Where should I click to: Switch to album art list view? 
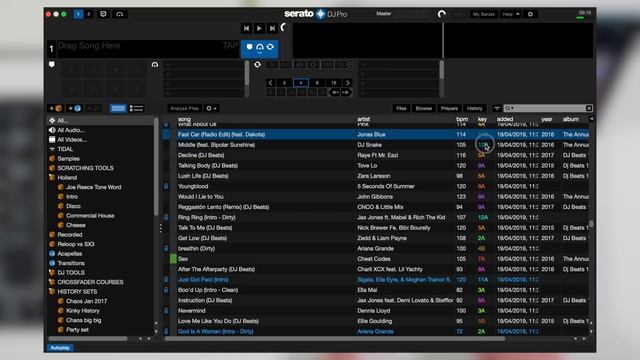tap(136, 108)
